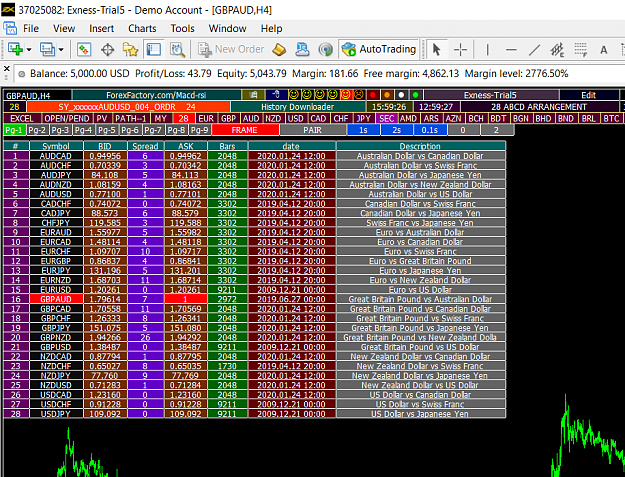Open the virtual hosting cloud icon

302,49
